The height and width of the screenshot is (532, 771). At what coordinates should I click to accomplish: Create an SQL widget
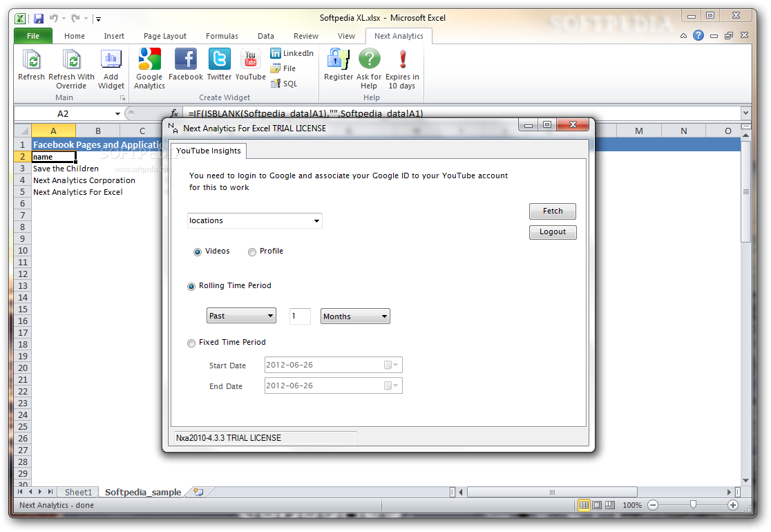284,84
